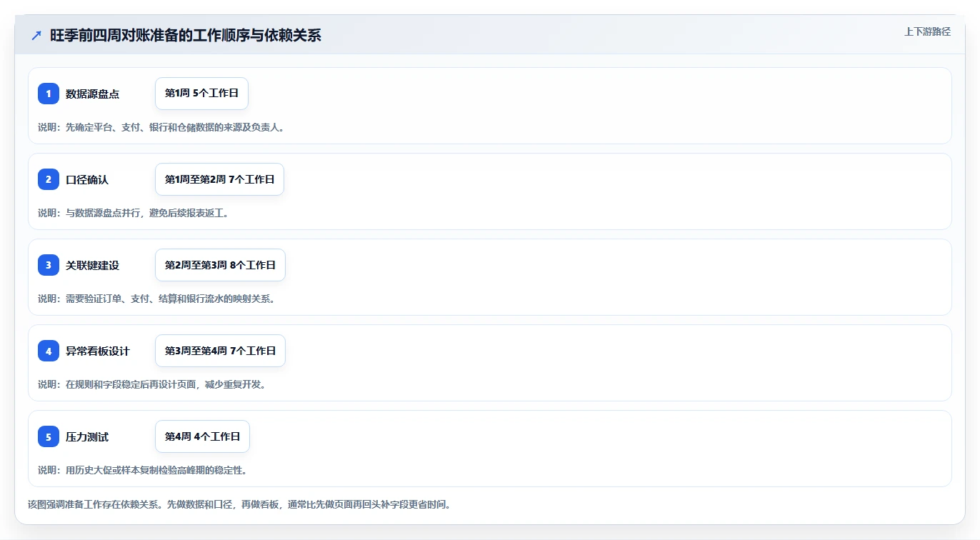Select the 第1周至第2周 7个工作日 pill
The image size is (980, 540).
[219, 179]
